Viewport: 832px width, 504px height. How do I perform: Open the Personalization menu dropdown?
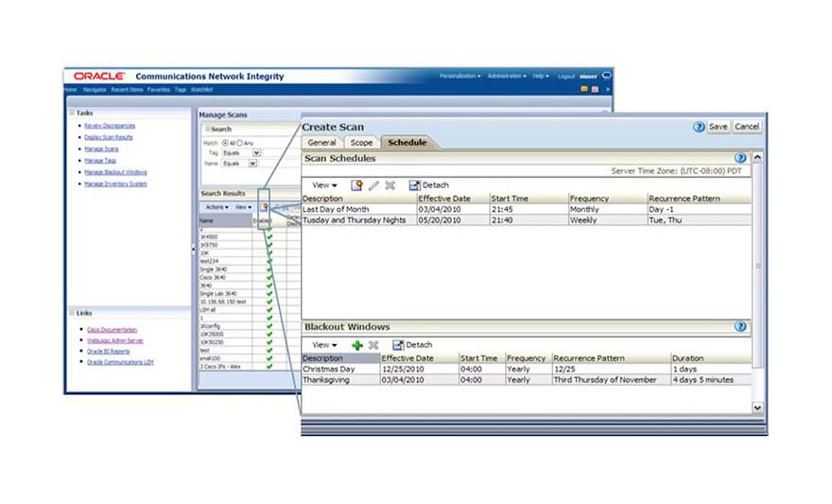[x=460, y=76]
